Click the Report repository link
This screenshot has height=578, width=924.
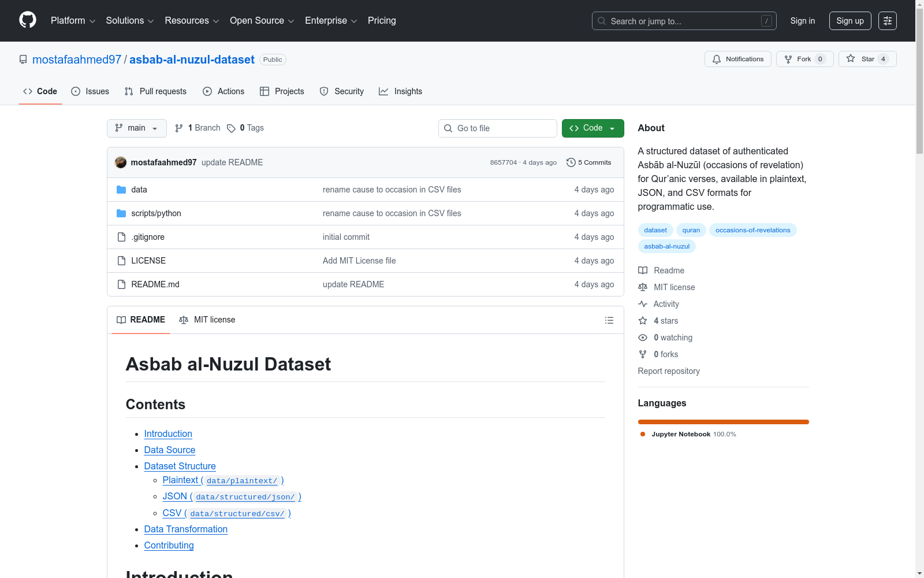click(669, 371)
